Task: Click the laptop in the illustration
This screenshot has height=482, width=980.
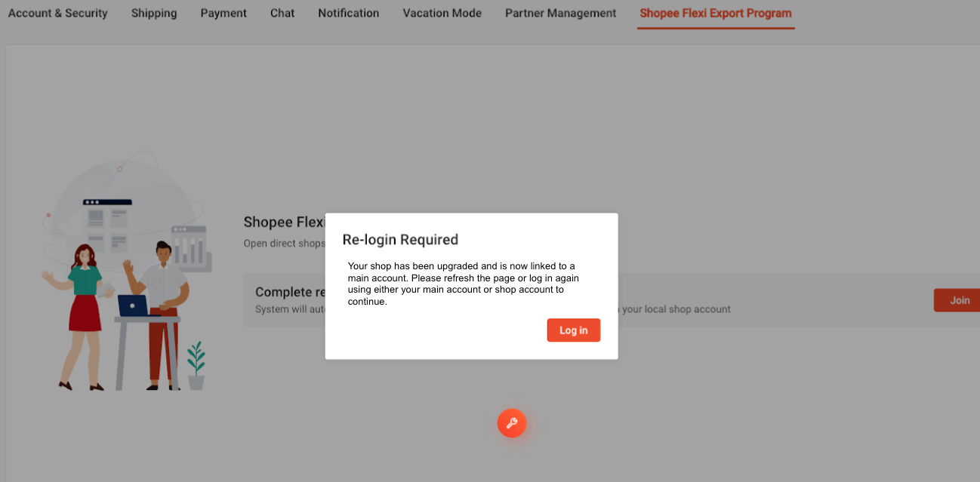Action: click(x=134, y=305)
